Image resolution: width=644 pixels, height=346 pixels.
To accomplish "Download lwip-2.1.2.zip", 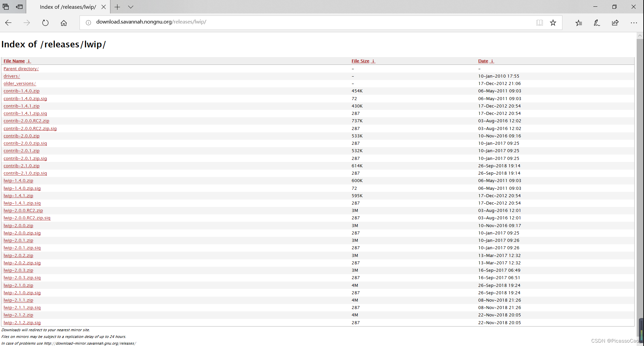I will click(18, 315).
